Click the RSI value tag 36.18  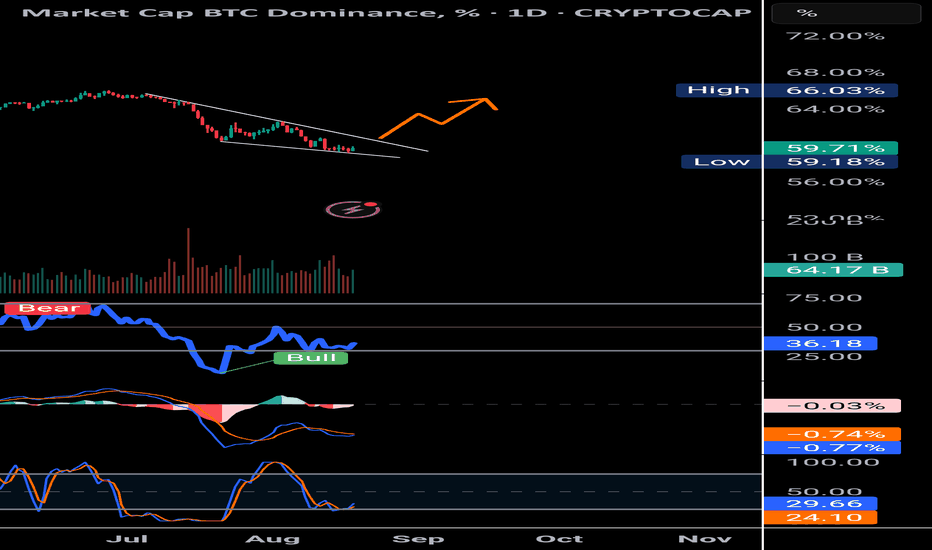tap(820, 343)
